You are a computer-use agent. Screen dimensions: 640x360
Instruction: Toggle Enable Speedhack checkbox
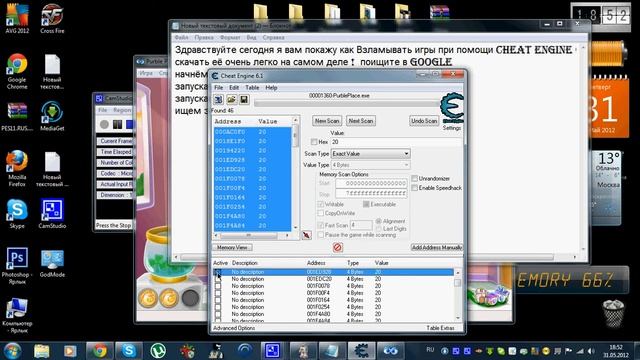(414, 188)
